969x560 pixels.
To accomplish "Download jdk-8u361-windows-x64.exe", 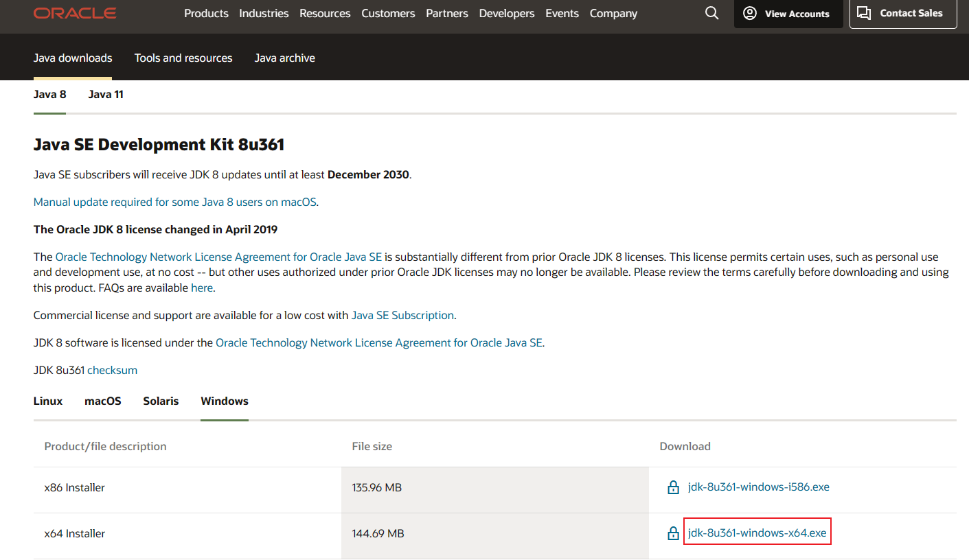I will pos(757,533).
